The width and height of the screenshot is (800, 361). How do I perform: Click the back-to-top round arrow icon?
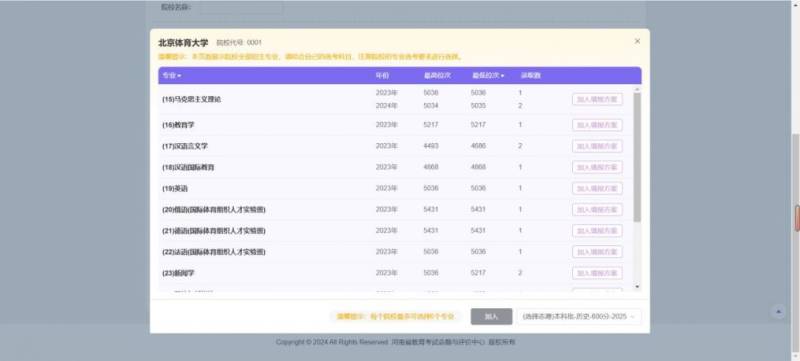[779, 312]
